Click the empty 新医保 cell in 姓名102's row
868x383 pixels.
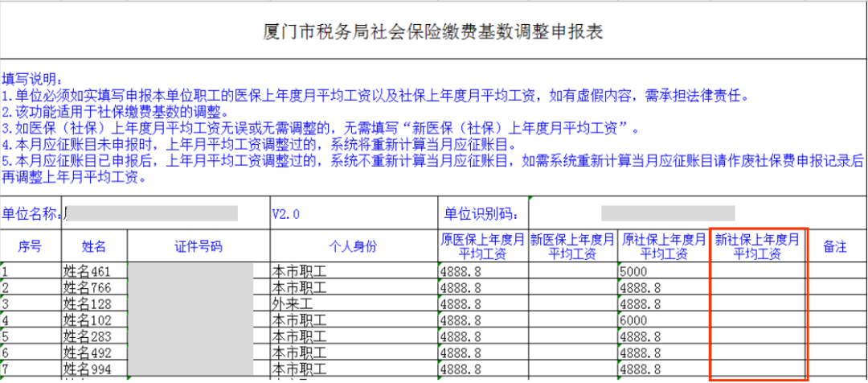[572, 320]
